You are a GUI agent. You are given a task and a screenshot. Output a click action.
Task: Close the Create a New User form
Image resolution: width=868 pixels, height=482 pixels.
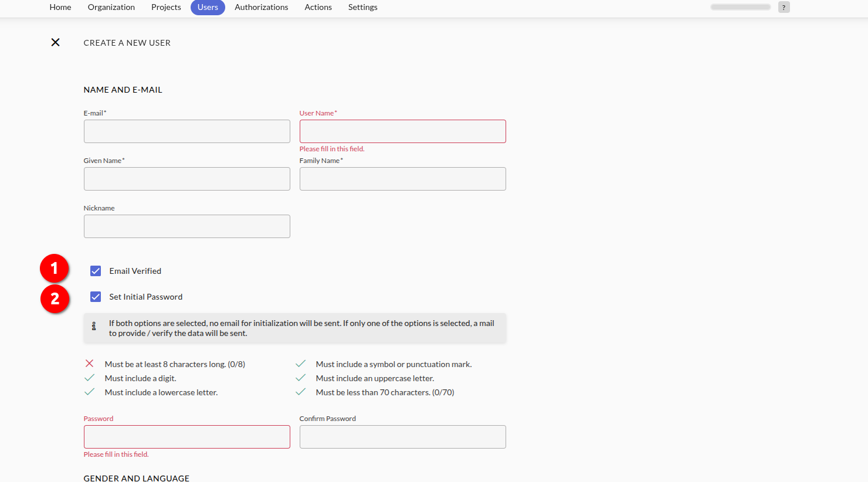pos(55,42)
